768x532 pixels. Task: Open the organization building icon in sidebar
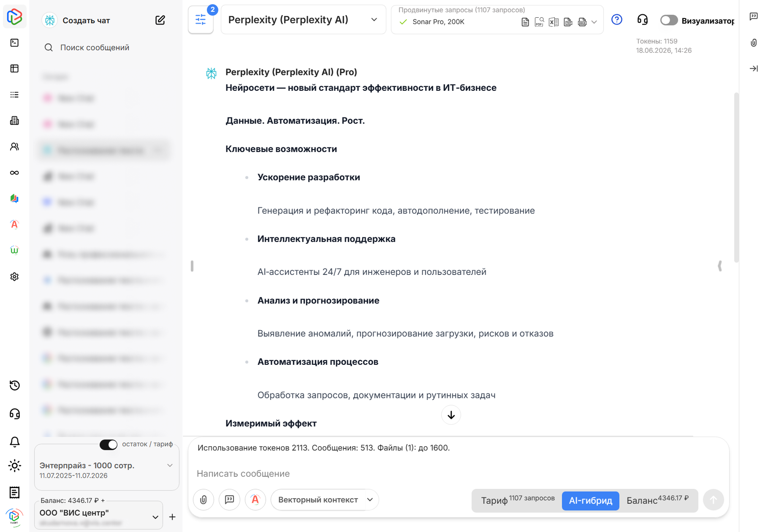click(14, 121)
